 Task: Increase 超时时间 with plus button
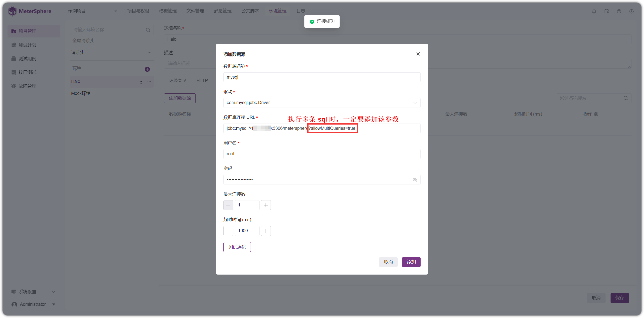click(266, 231)
